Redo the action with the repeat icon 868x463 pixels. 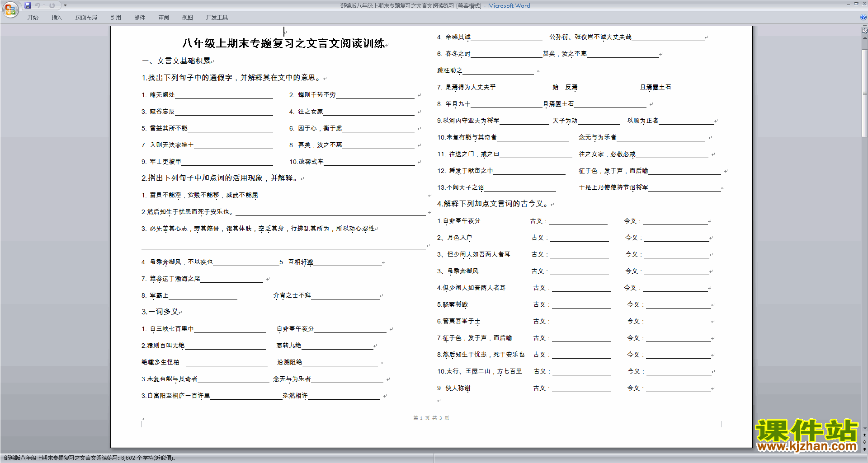coord(52,5)
